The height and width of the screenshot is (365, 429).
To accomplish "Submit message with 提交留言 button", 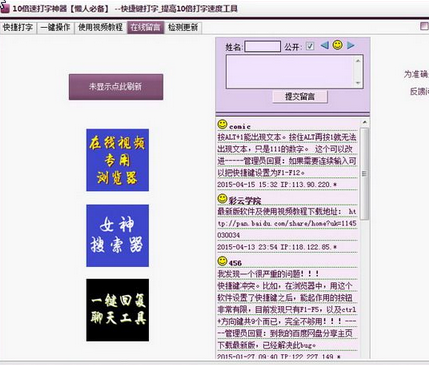I will point(300,97).
